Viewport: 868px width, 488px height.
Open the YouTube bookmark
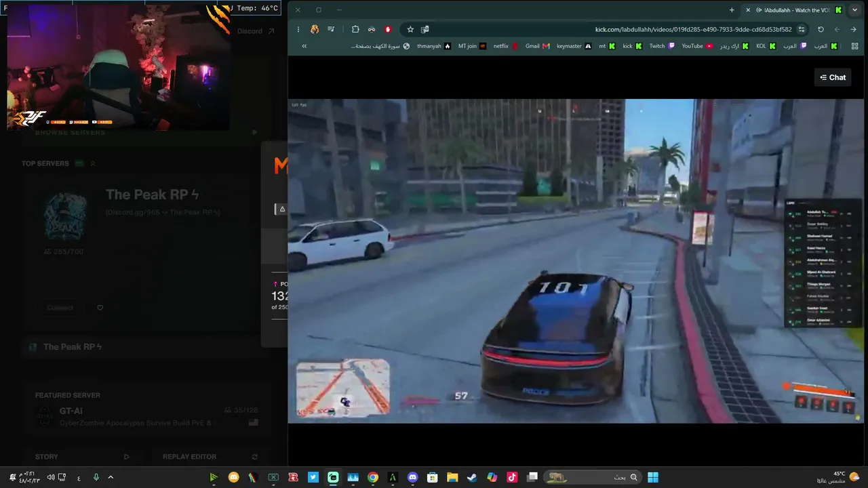pyautogui.click(x=697, y=46)
